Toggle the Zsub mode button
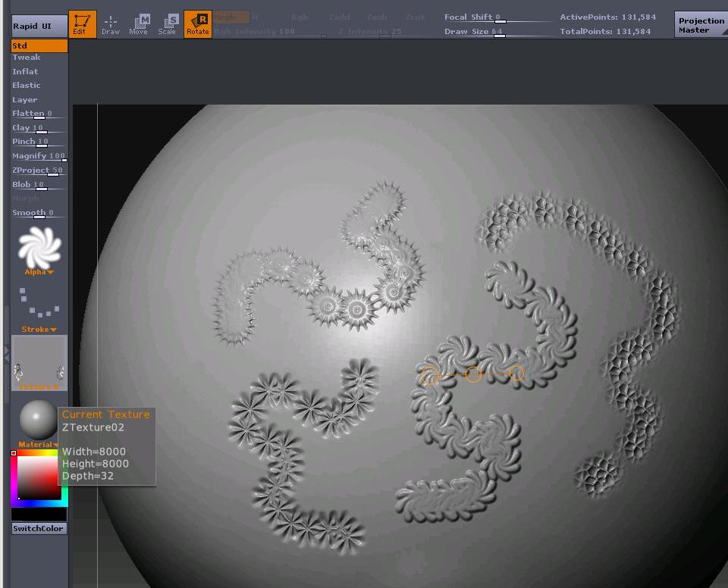This screenshot has width=728, height=588. click(377, 17)
